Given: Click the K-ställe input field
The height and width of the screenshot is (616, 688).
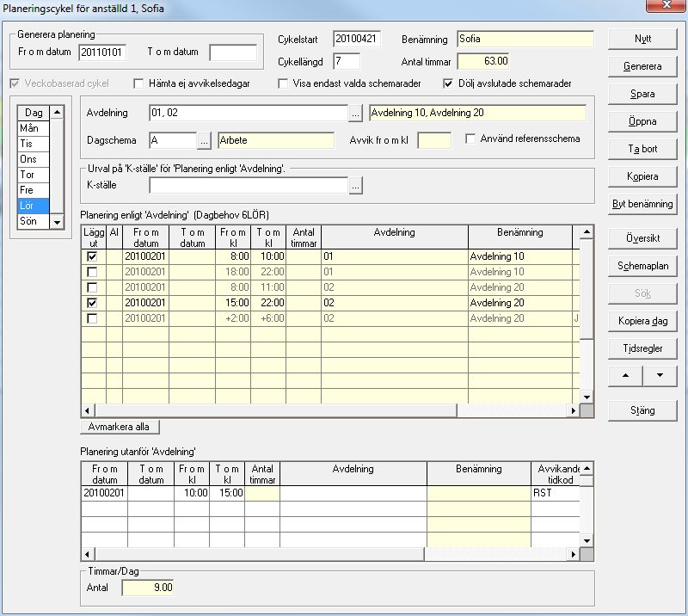Looking at the screenshot, I should pos(249,186).
